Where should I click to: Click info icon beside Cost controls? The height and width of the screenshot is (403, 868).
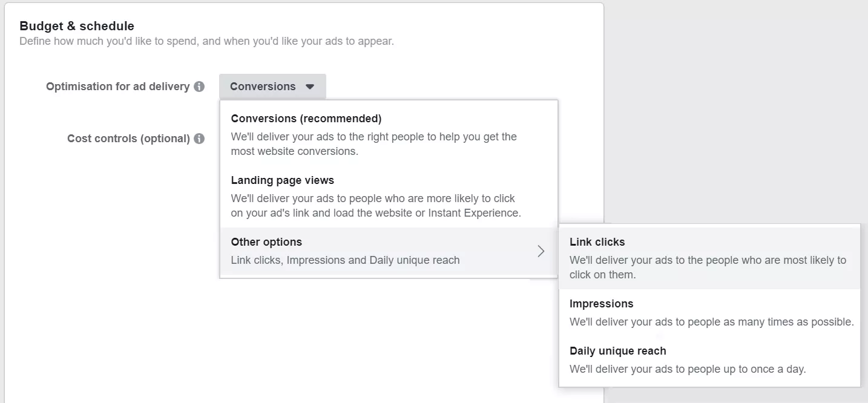(x=199, y=139)
